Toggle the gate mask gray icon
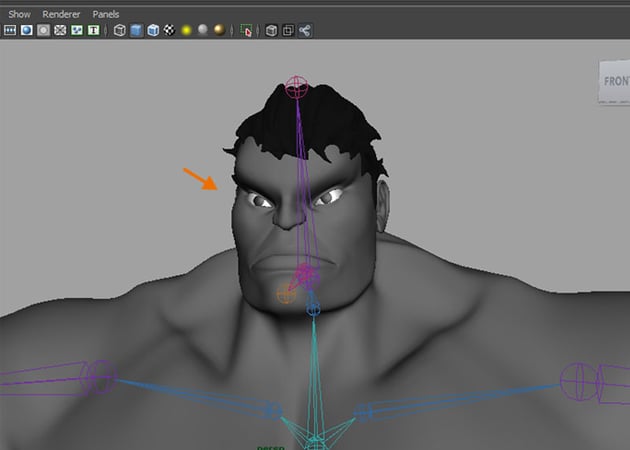 [x=43, y=30]
